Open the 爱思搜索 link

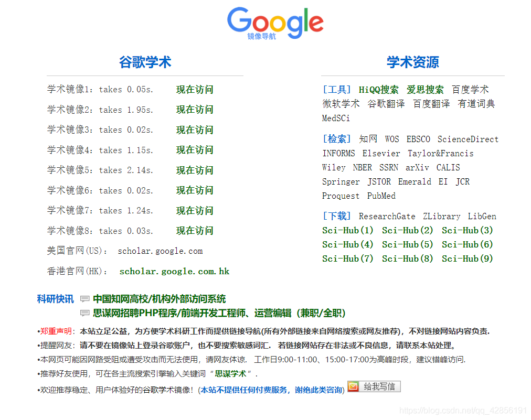[x=425, y=90]
